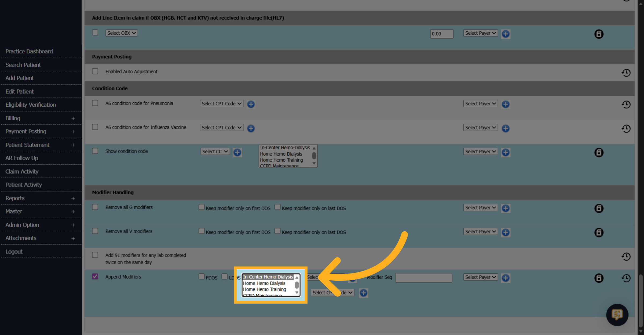Viewport: 644px width, 335px height.
Task: Open Select Payer dropdown in Remove all V row
Action: 480,232
